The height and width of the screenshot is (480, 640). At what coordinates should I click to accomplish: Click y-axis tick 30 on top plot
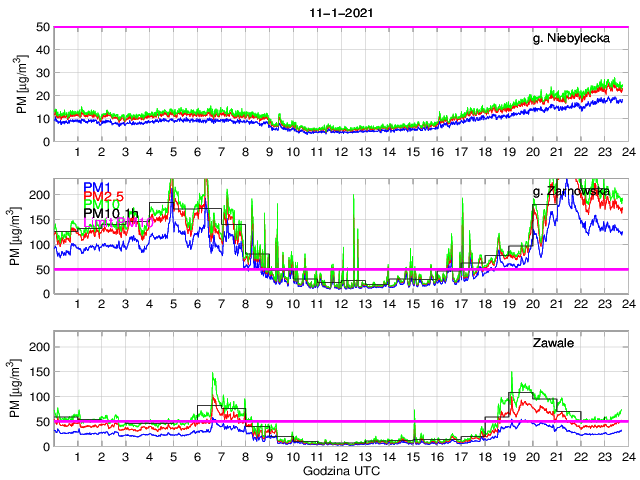pyautogui.click(x=41, y=73)
